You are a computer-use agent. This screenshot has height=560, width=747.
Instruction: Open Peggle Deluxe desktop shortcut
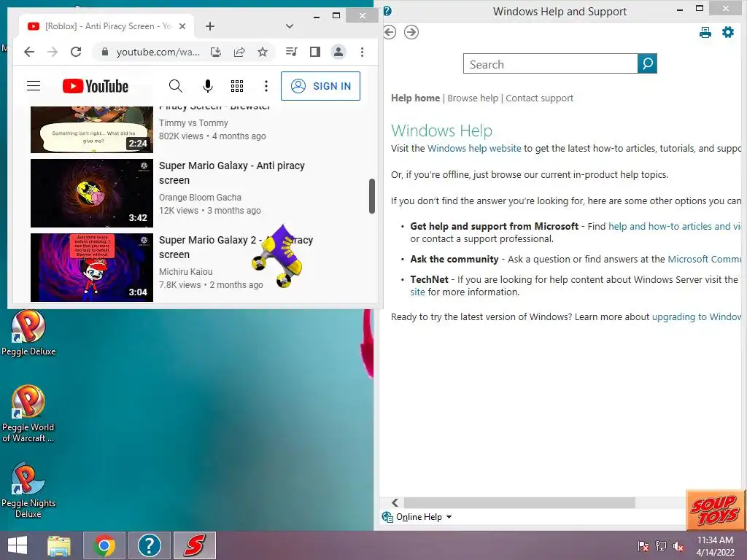click(x=28, y=332)
